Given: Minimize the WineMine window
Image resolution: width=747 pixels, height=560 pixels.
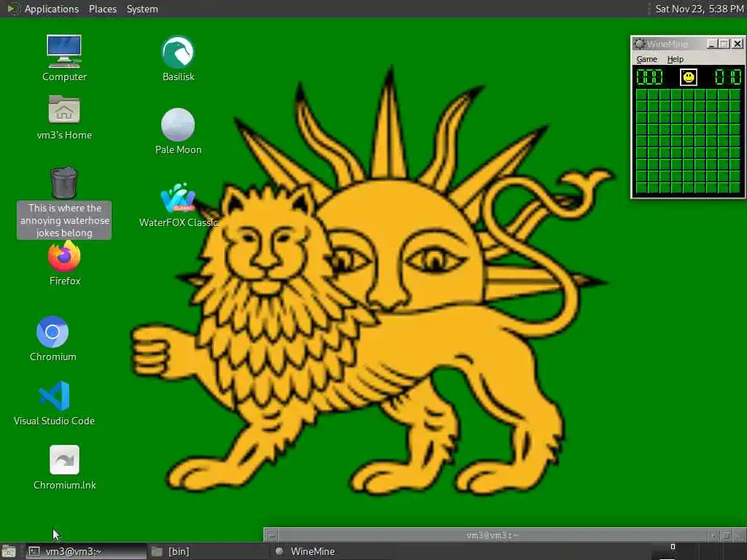Looking at the screenshot, I should [712, 44].
